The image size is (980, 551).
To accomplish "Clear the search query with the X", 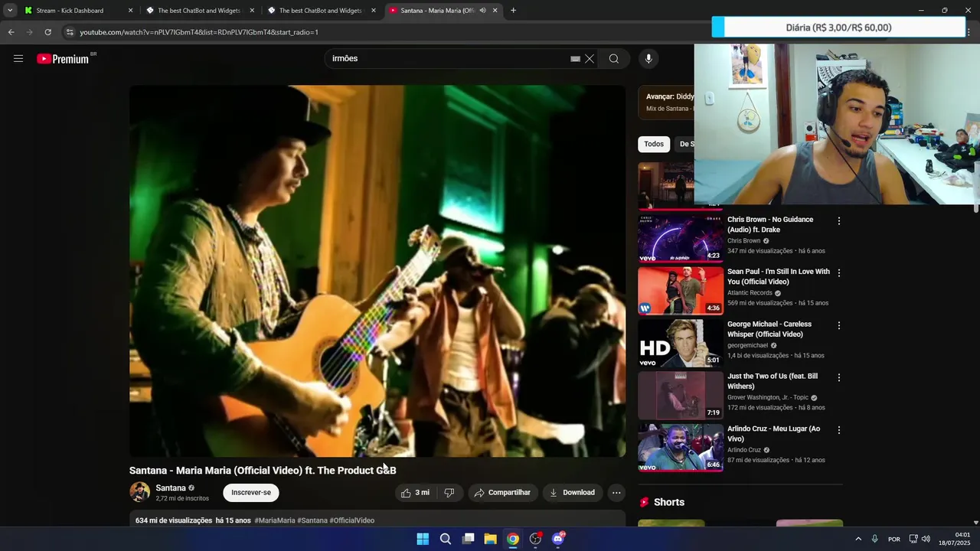I will point(590,59).
